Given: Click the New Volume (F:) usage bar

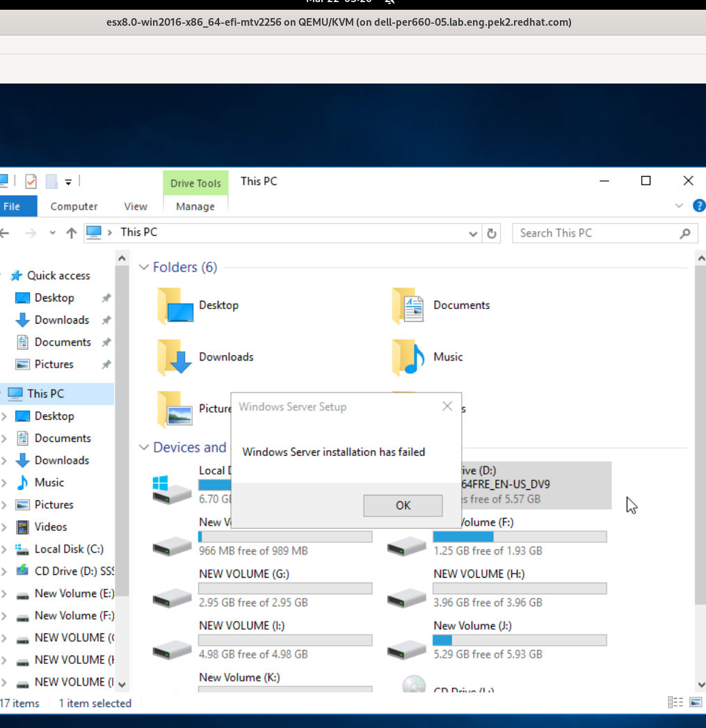Looking at the screenshot, I should coord(520,537).
